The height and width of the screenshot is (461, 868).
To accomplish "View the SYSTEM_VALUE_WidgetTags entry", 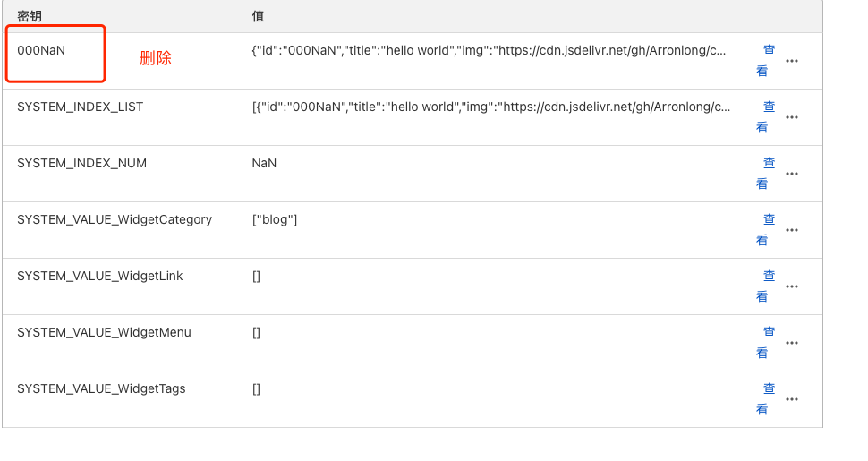I will (765, 399).
